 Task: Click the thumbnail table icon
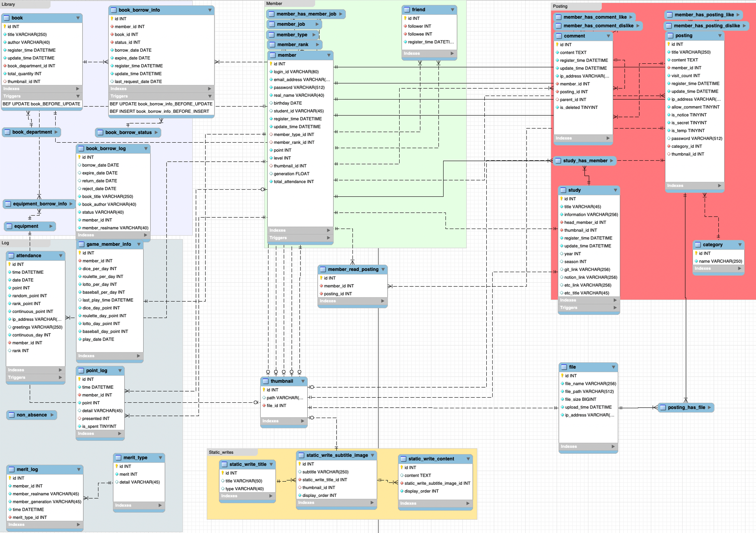[266, 381]
